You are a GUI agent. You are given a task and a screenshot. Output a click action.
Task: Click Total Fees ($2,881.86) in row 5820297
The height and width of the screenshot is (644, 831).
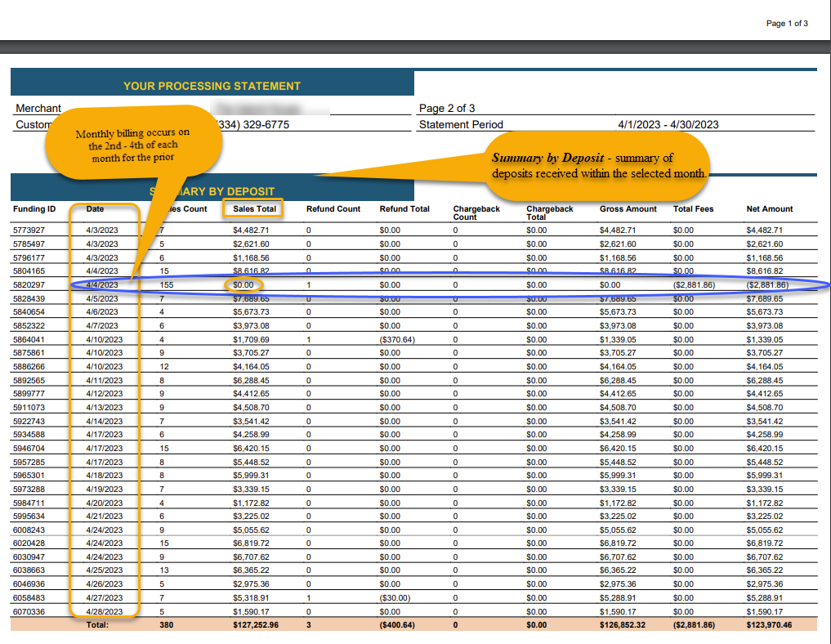click(695, 284)
